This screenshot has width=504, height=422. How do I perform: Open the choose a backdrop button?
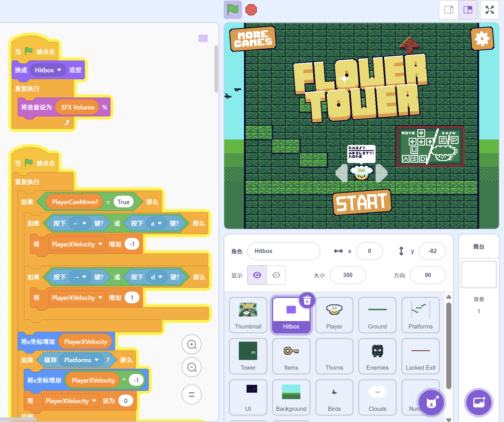pyautogui.click(x=479, y=402)
